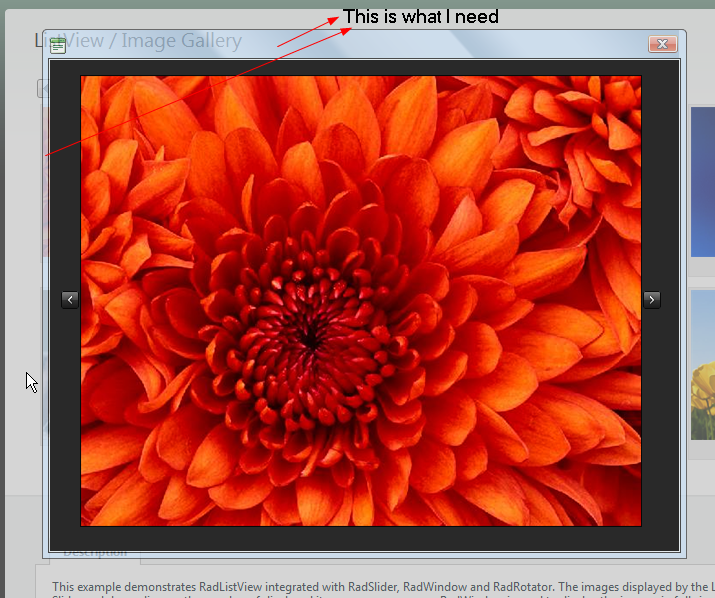Select the blue thumbnail behind the popup
The width and height of the screenshot is (715, 598).
[x=702, y=182]
